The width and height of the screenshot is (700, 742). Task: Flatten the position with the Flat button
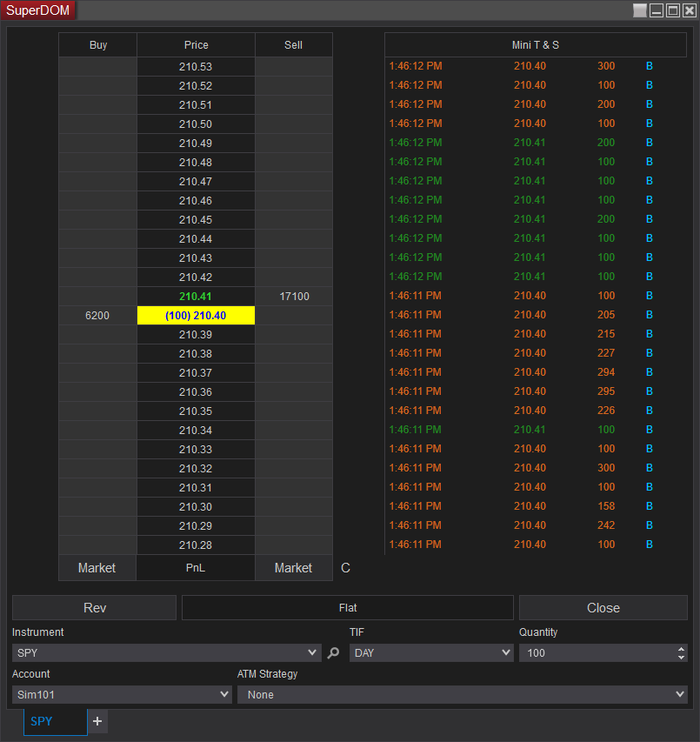347,607
